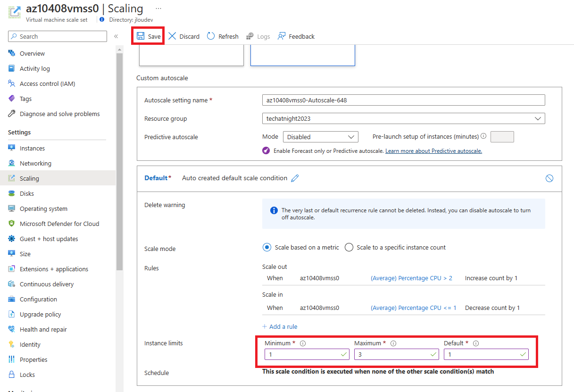The width and height of the screenshot is (574, 392).
Task: Click the Instances icon in sidebar
Action: click(12, 148)
